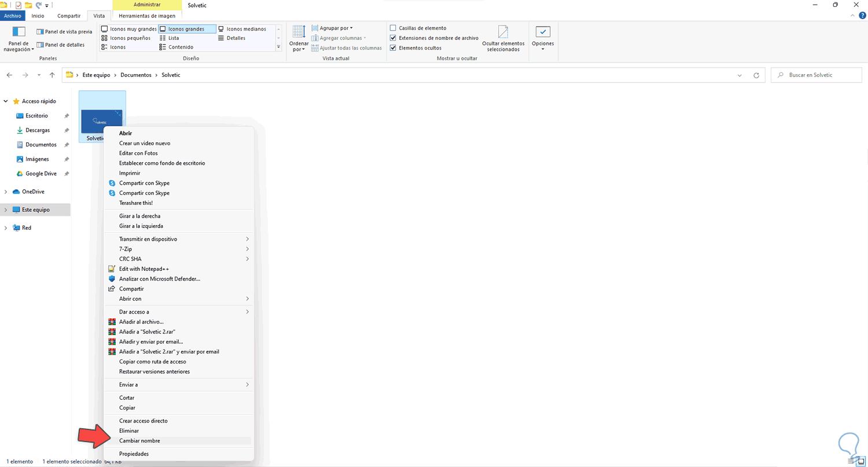868x467 pixels.
Task: Click the Buscar en Solvetic search box
Action: coord(817,75)
